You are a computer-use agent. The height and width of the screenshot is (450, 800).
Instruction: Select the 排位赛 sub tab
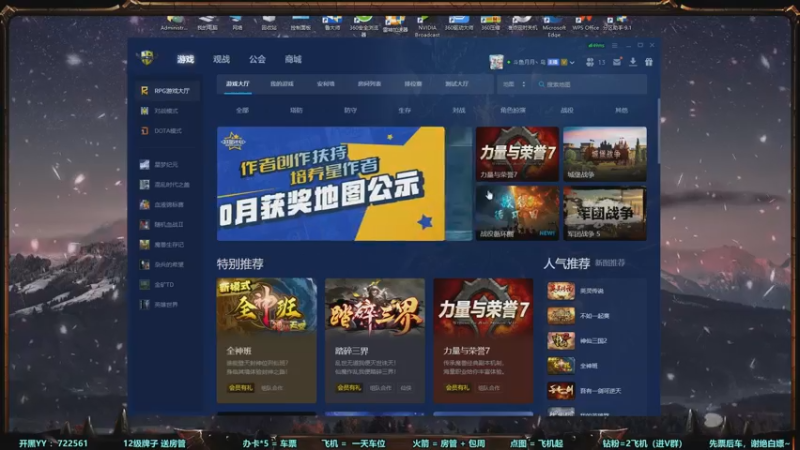click(x=413, y=84)
